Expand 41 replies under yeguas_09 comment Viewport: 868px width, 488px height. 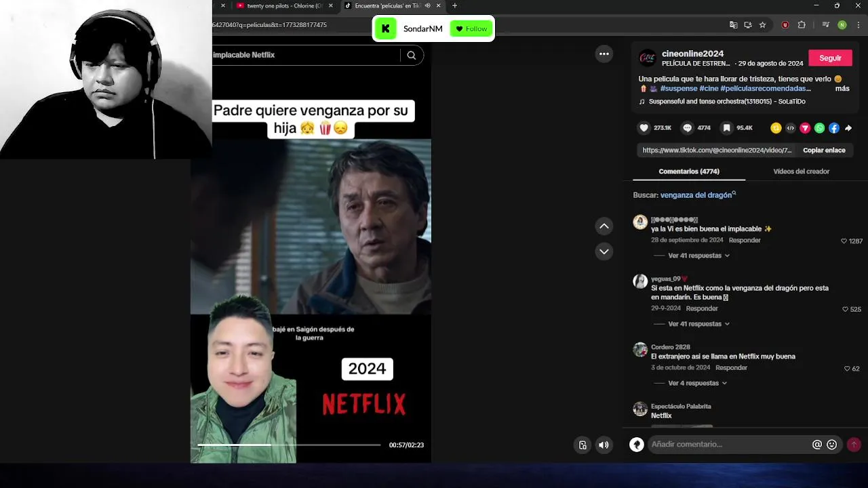[x=698, y=324]
